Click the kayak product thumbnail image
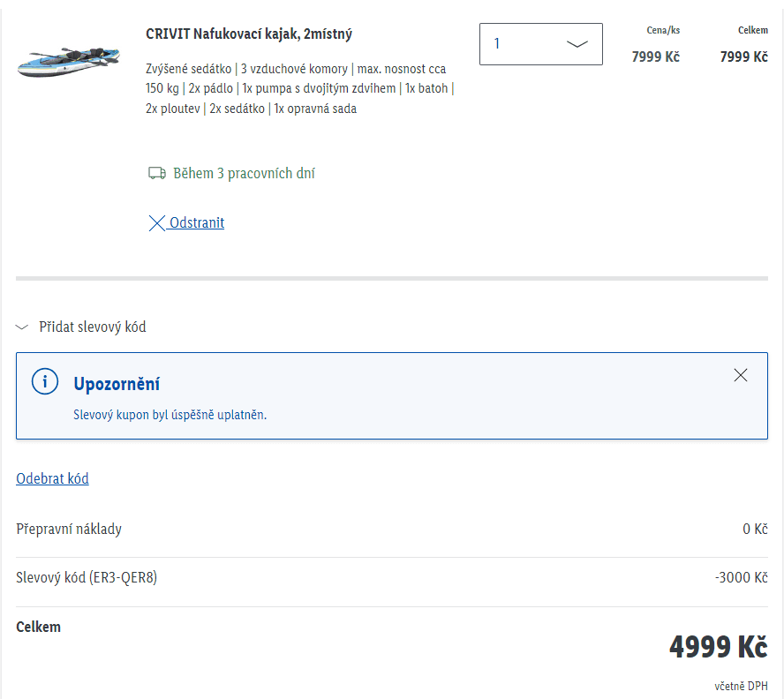 coord(70,59)
